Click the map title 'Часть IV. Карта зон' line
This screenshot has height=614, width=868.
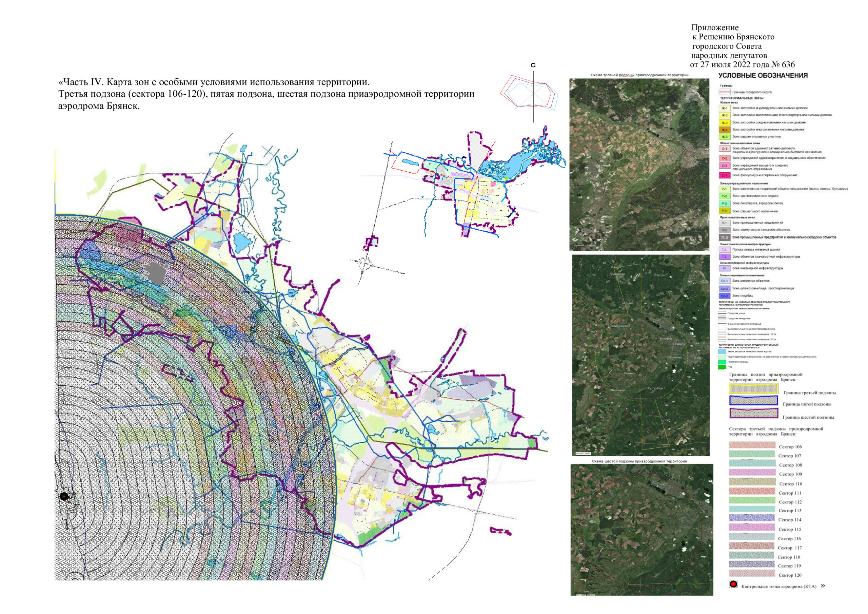tap(214, 82)
